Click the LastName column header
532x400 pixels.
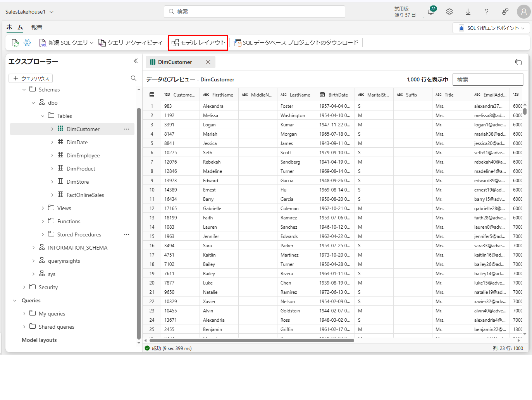pyautogui.click(x=296, y=95)
